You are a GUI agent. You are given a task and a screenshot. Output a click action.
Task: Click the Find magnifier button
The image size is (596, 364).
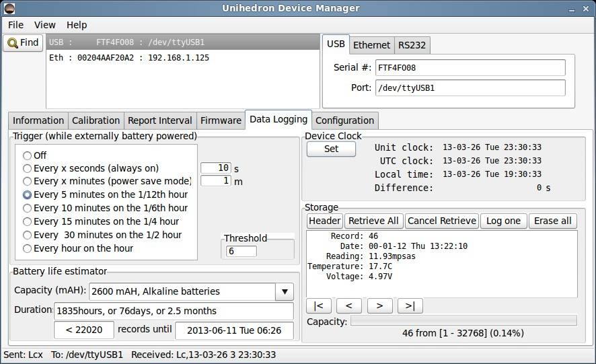pos(24,43)
